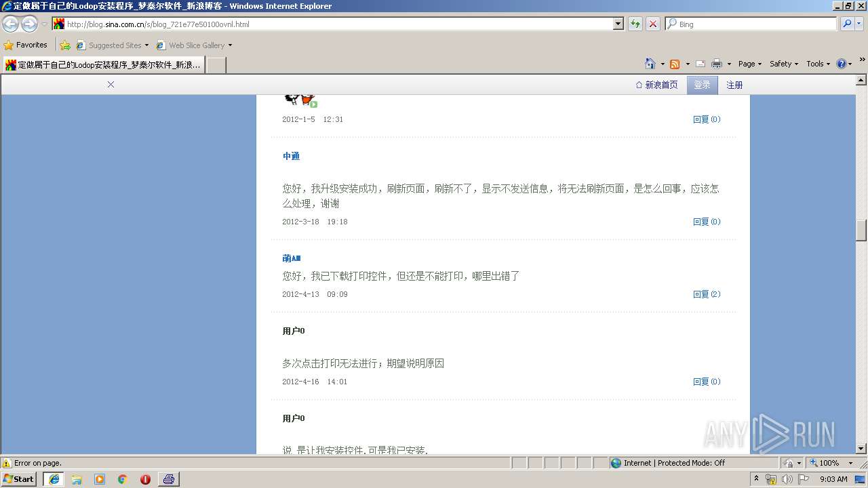Click timestamp 2012-4-13 09:09
This screenshot has width=868, height=488.
pyautogui.click(x=315, y=294)
